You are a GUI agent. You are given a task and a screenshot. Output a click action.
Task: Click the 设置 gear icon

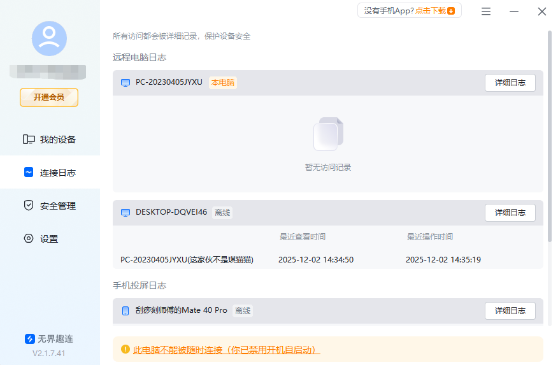[29, 238]
